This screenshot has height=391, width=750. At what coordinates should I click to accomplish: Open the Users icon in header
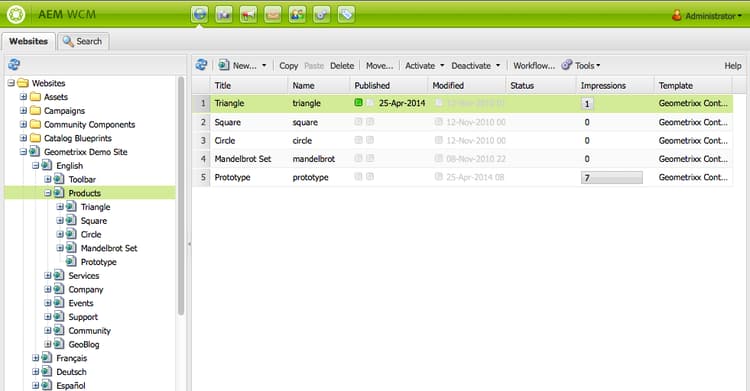(x=297, y=14)
